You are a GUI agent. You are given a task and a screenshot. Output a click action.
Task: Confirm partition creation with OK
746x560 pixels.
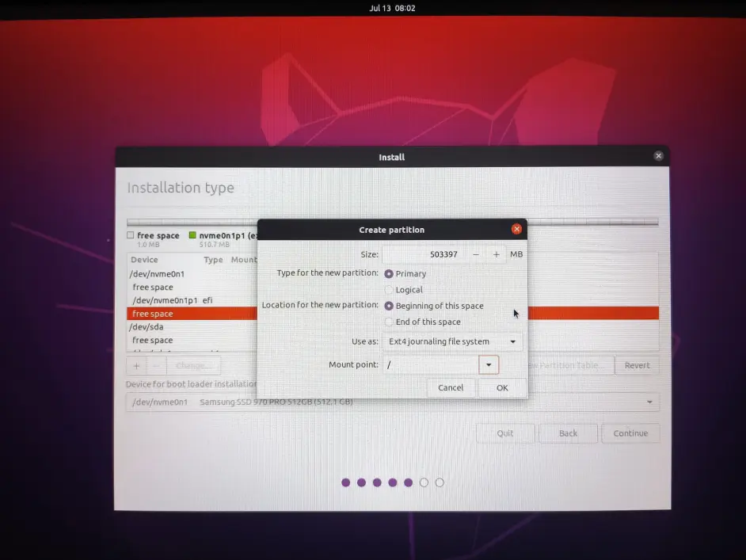tap(502, 388)
